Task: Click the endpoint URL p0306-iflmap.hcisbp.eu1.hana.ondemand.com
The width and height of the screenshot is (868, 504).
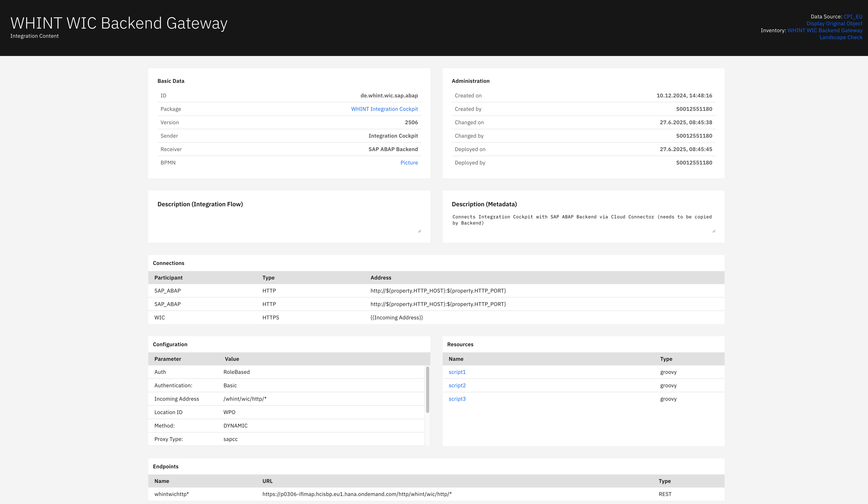Action: point(357,494)
